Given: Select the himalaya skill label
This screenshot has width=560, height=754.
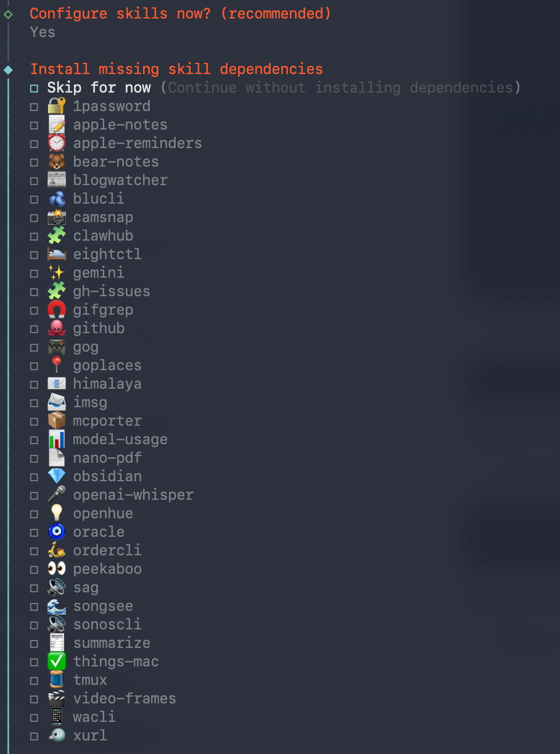Looking at the screenshot, I should tap(107, 384).
